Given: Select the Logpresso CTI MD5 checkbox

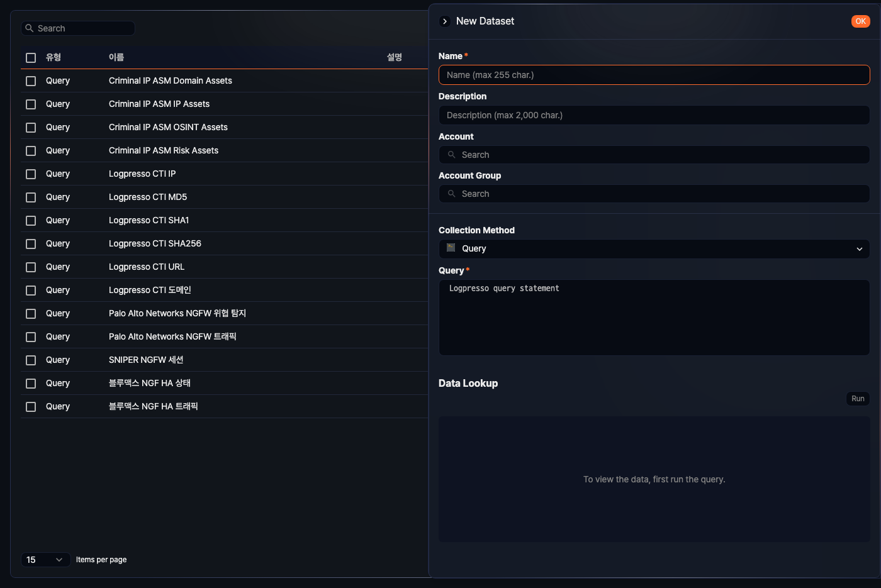Looking at the screenshot, I should pyautogui.click(x=31, y=197).
